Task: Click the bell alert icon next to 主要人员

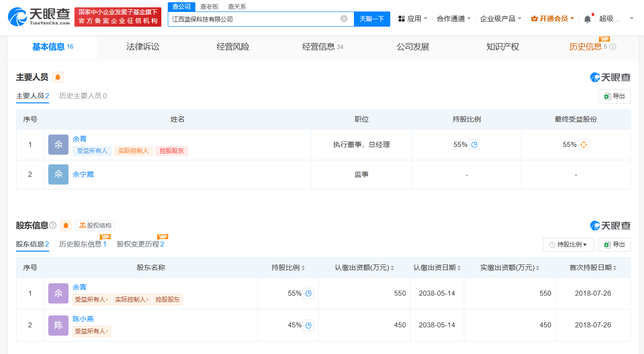Action: [x=58, y=77]
